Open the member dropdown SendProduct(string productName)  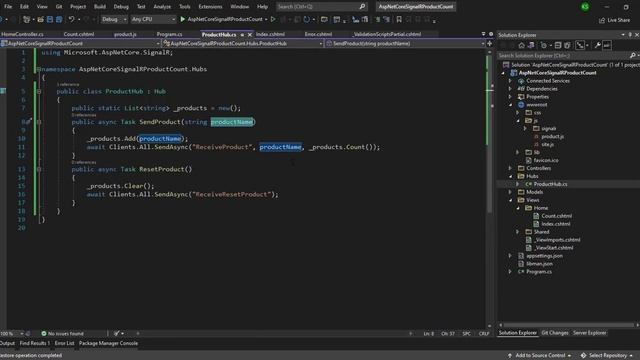click(x=406, y=43)
